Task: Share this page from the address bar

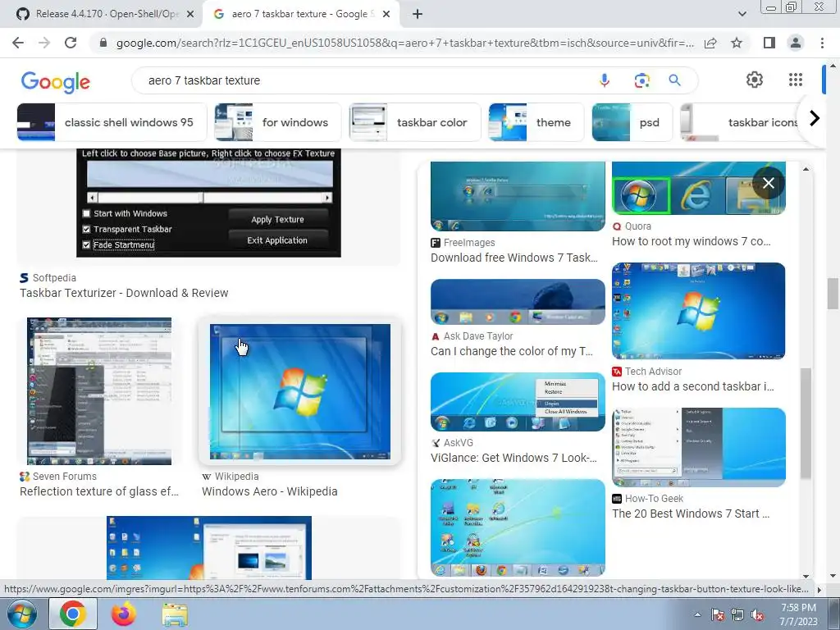Action: click(710, 43)
